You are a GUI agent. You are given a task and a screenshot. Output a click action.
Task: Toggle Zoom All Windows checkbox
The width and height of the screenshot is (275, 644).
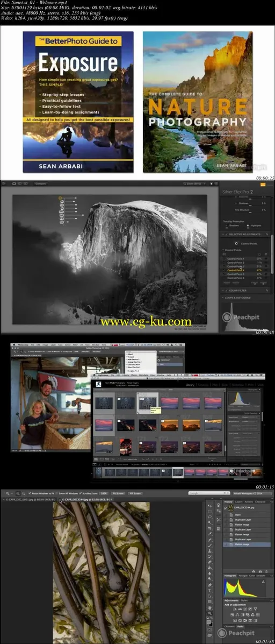(x=56, y=493)
